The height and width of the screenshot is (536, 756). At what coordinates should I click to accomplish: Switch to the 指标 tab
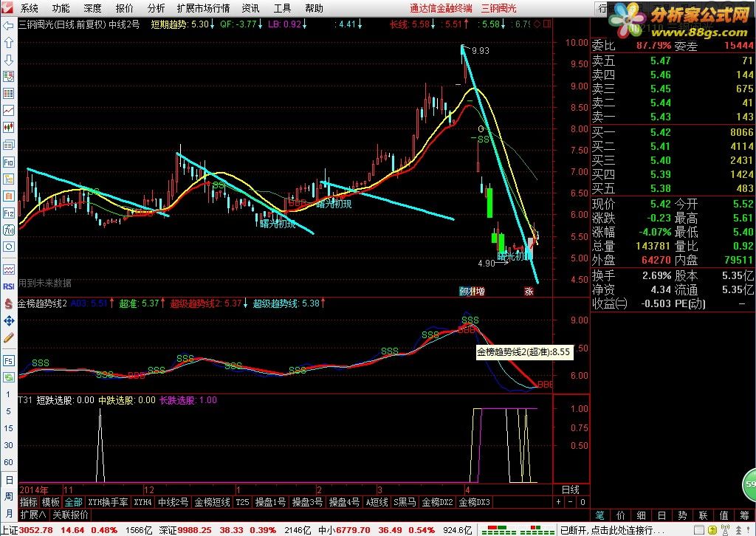coord(29,502)
